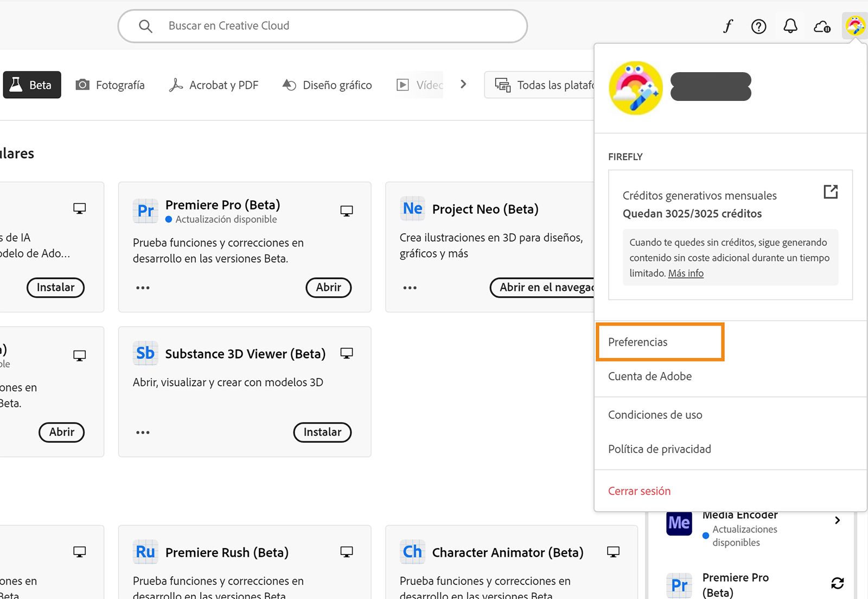Open Preferencias from profile menu
The image size is (868, 599).
660,342
